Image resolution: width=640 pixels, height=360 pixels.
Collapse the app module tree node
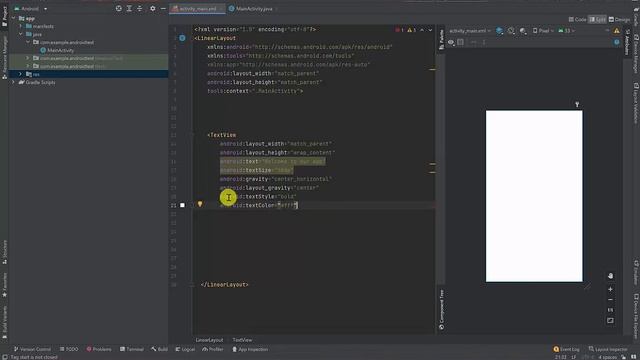13,18
